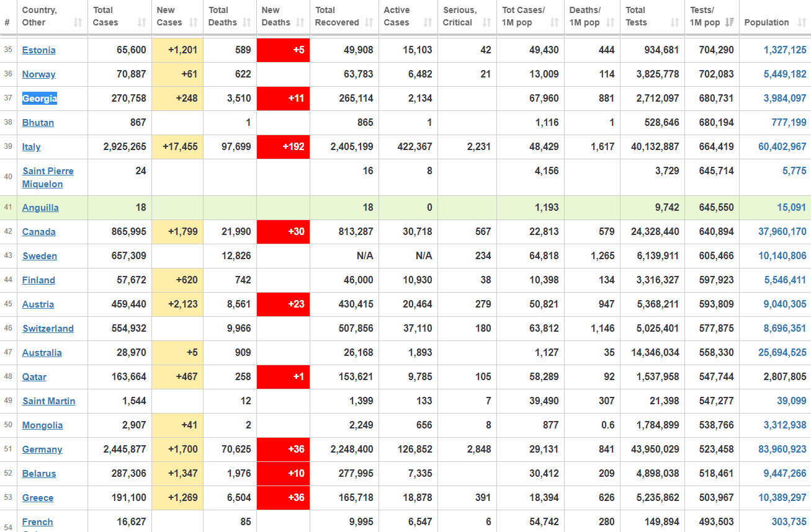Click the red +192 new deaths cell
This screenshot has width=811, height=532.
tap(283, 147)
